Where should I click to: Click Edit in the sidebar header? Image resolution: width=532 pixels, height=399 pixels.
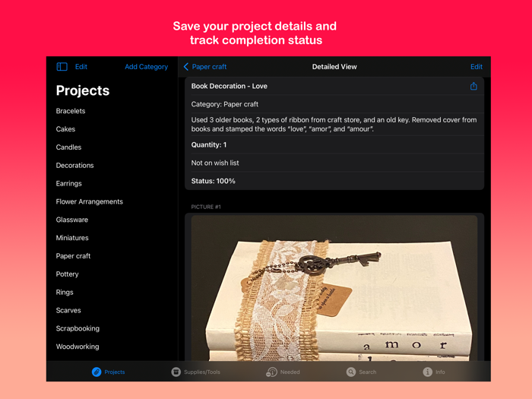pyautogui.click(x=81, y=67)
